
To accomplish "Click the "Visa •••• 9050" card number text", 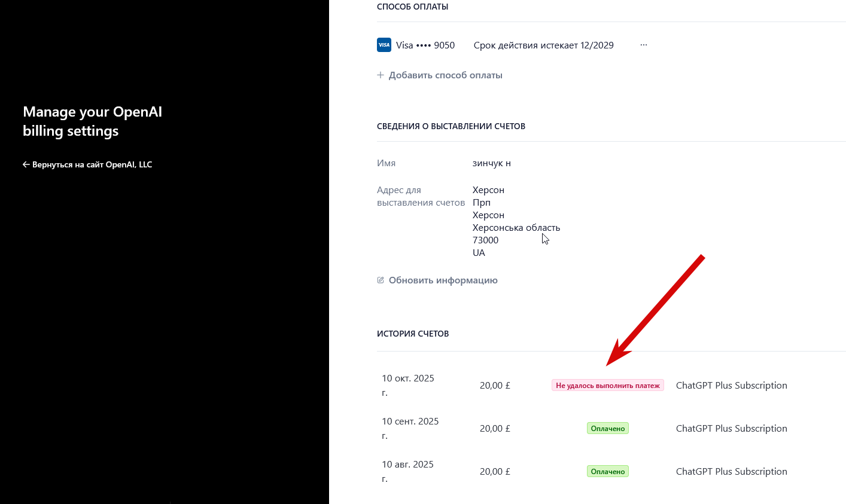I will coord(425,45).
